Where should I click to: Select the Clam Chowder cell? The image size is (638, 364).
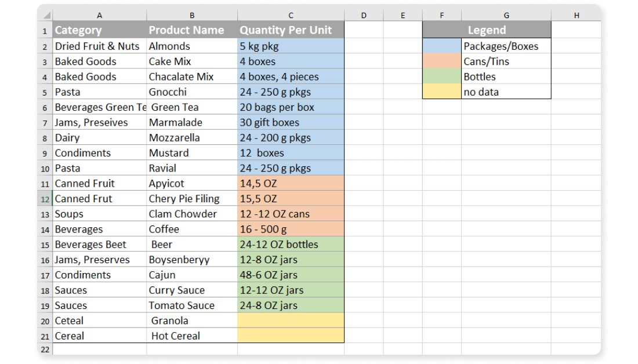pyautogui.click(x=191, y=214)
